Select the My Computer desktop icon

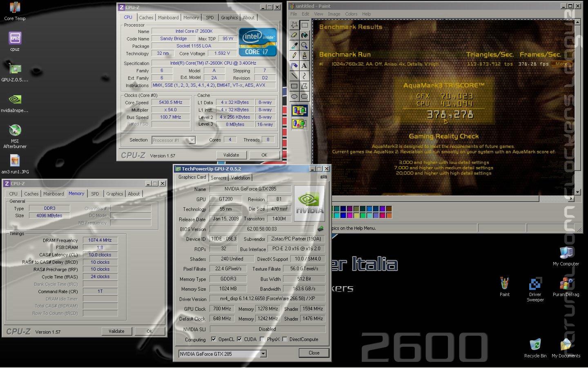[566, 256]
